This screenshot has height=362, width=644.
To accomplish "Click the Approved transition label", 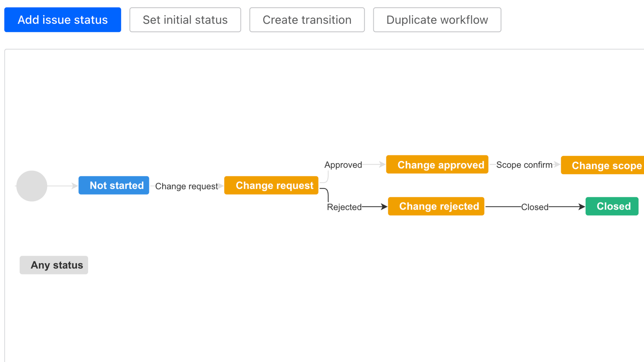I will point(343,165).
